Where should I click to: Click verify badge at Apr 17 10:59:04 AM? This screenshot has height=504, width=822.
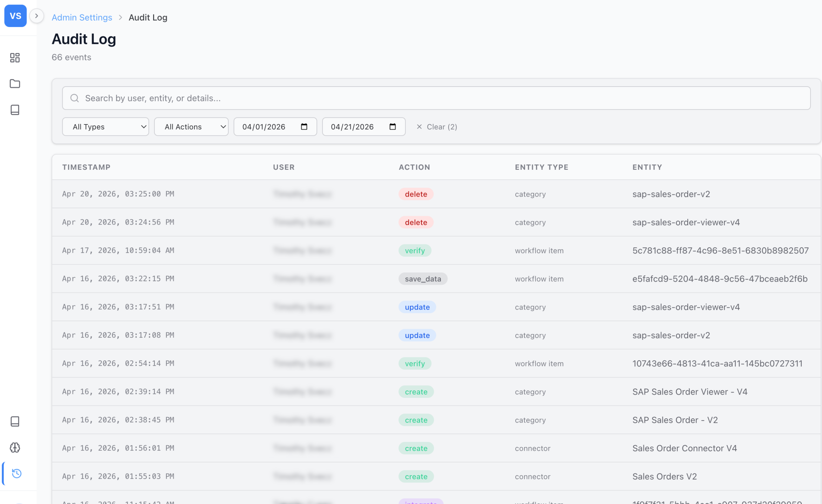415,250
